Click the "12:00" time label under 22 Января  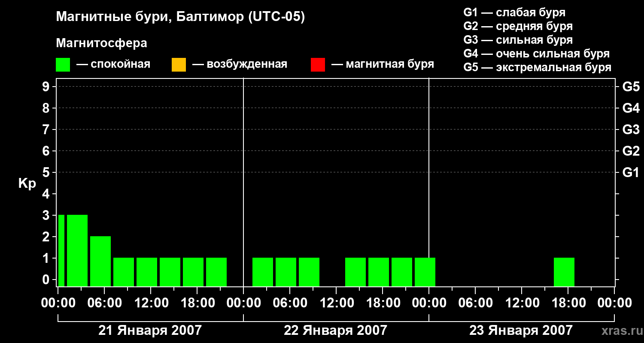click(x=336, y=303)
